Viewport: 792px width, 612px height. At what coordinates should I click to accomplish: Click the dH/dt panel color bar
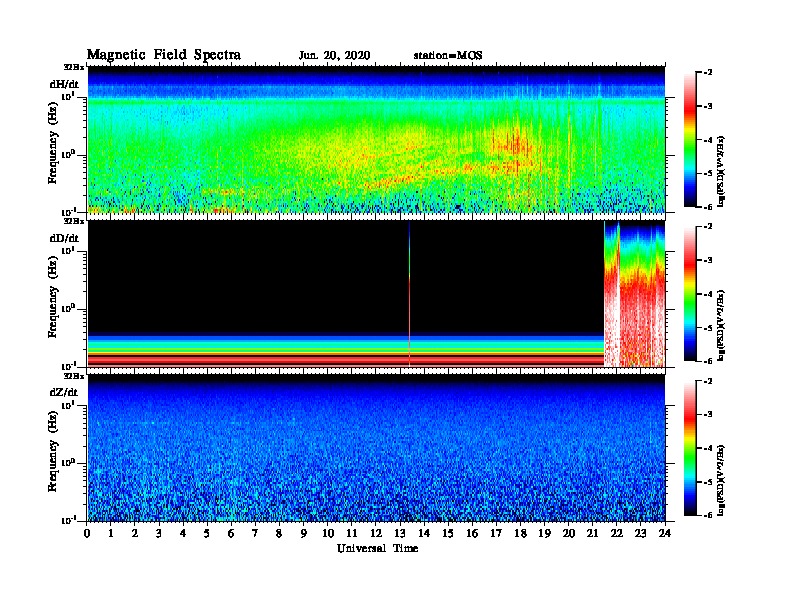click(x=689, y=139)
